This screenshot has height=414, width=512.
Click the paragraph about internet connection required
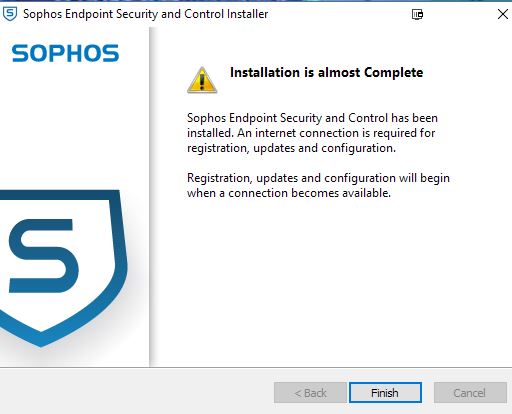[312, 133]
